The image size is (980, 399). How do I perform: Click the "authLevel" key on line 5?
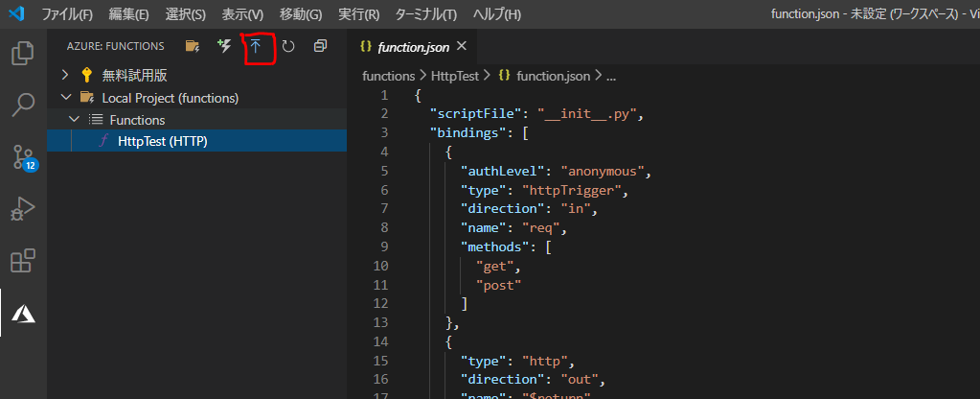click(503, 171)
